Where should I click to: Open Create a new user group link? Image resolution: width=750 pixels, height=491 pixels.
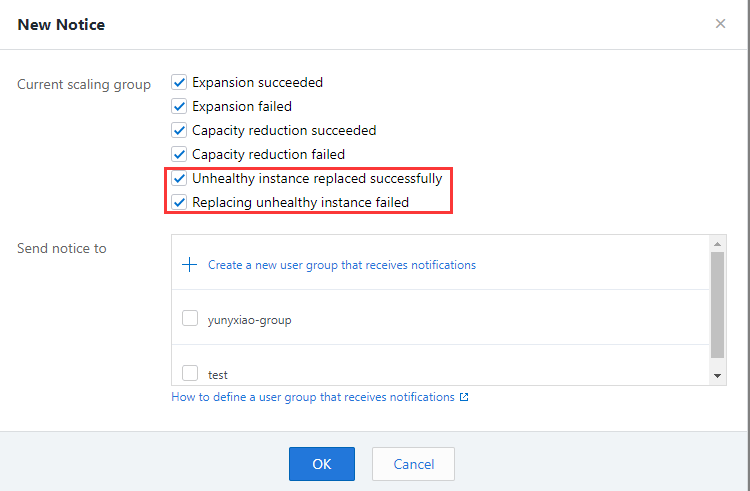coord(342,265)
